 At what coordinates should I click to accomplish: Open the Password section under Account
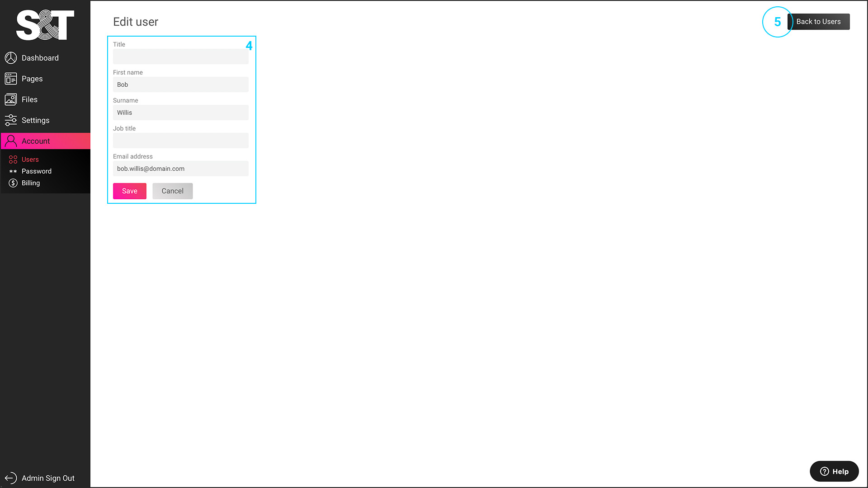pyautogui.click(x=36, y=171)
